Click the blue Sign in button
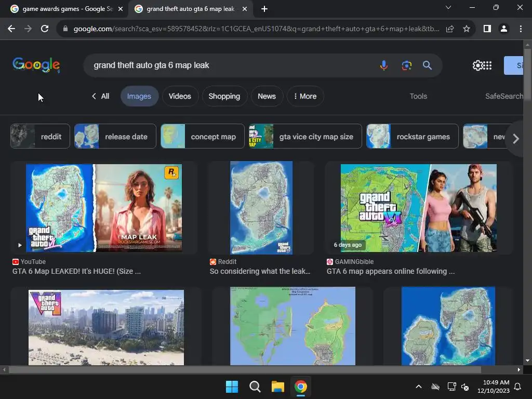 (513, 65)
